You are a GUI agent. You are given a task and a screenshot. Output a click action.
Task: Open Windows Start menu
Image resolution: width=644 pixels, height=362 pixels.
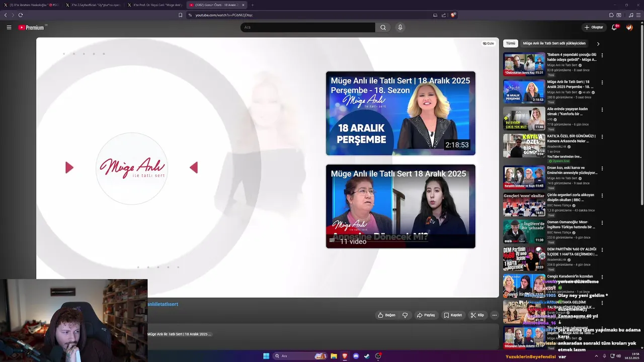266,356
